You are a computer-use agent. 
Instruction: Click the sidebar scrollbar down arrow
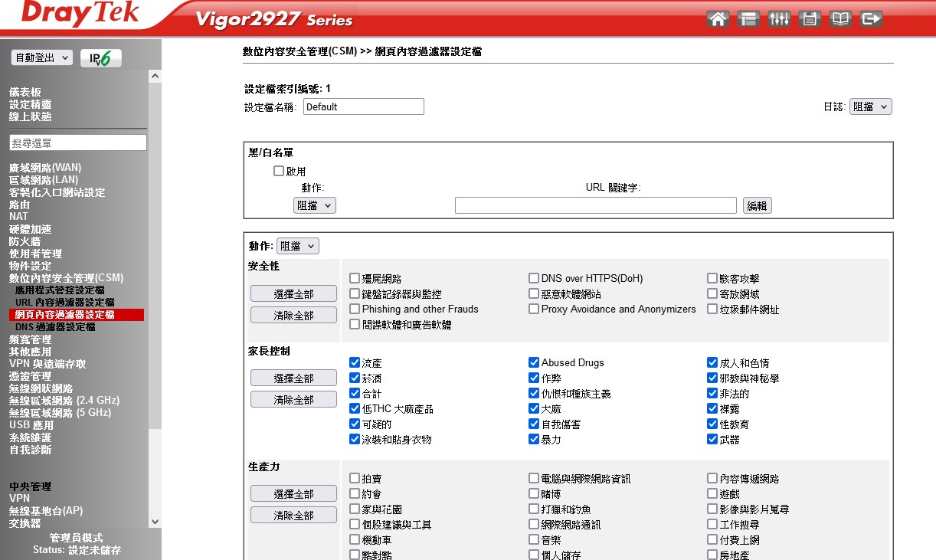coord(155,522)
